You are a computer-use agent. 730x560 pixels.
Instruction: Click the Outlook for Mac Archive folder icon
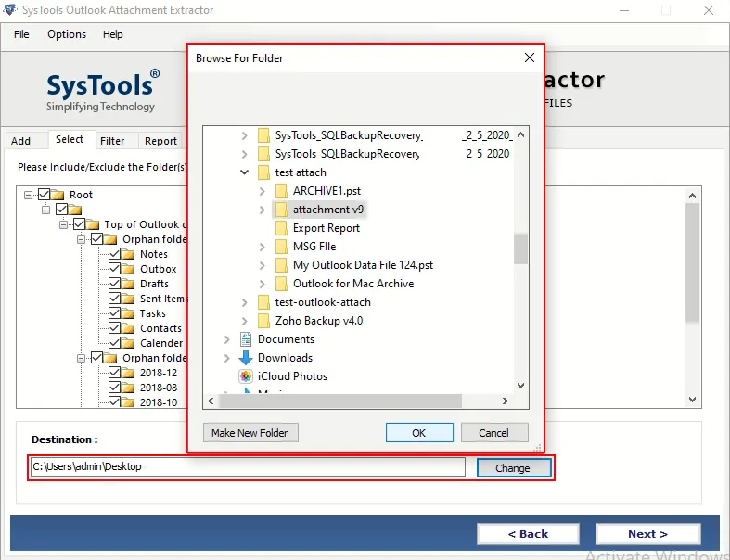(x=281, y=284)
